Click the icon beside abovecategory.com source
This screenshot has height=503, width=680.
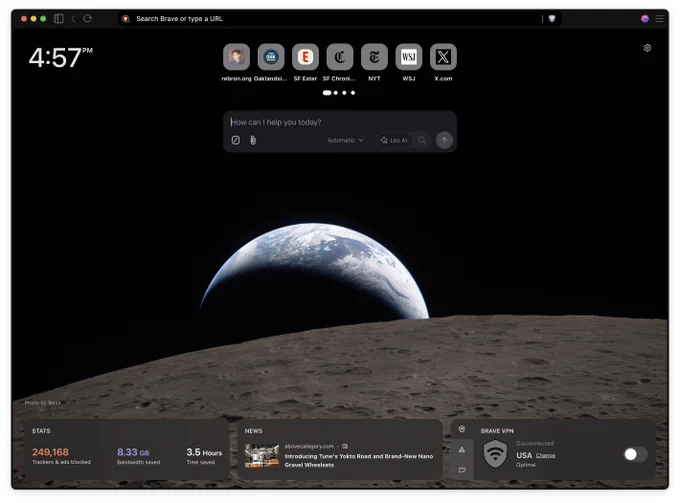[345, 446]
